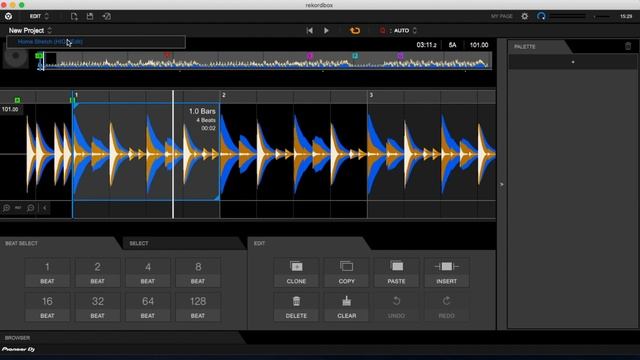Screen dimensions: 640x360
Task: Click the CLONE button
Action: (296, 272)
